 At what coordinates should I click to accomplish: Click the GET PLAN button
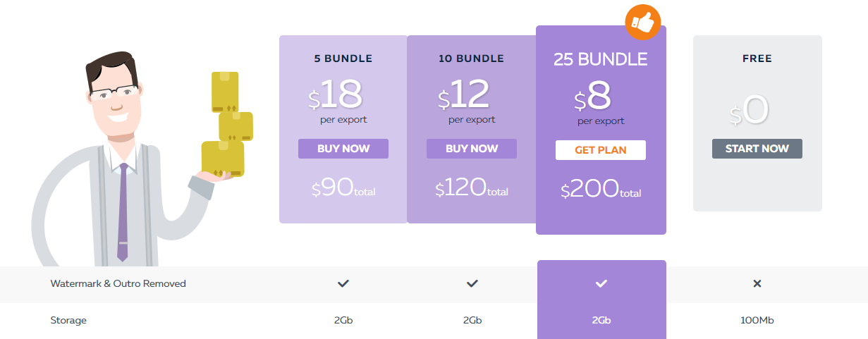tap(601, 150)
